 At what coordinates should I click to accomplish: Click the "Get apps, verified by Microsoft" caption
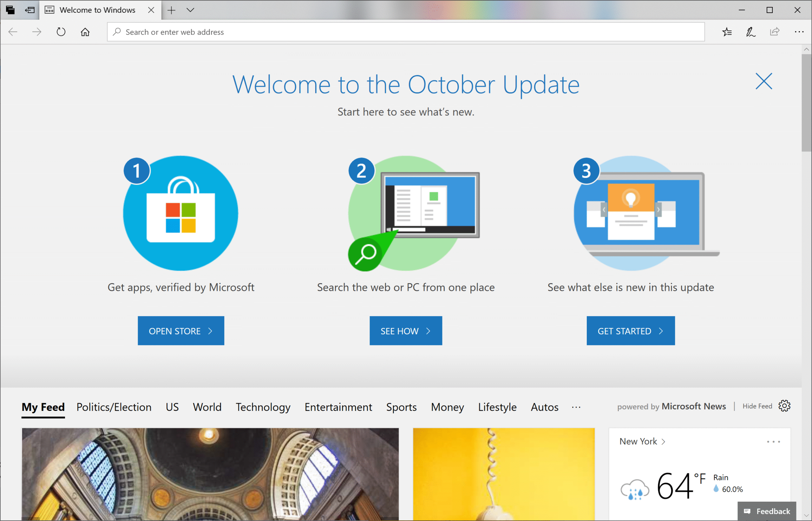[x=181, y=287]
